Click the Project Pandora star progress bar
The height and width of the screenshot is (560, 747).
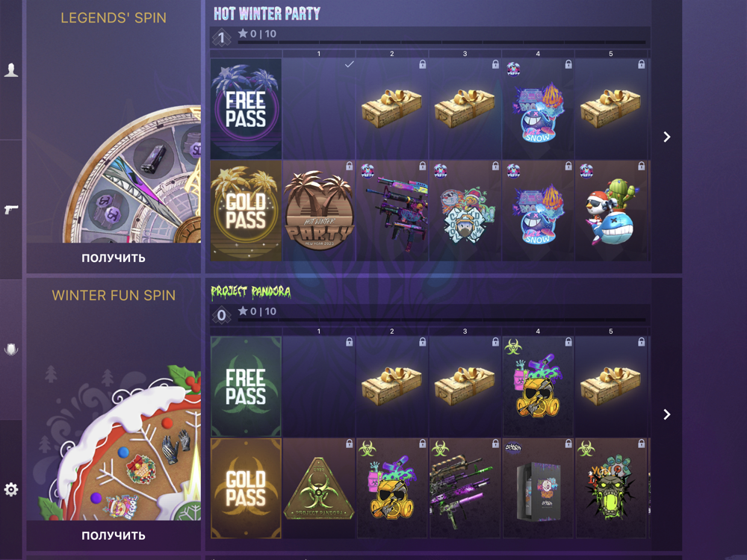tap(441, 320)
